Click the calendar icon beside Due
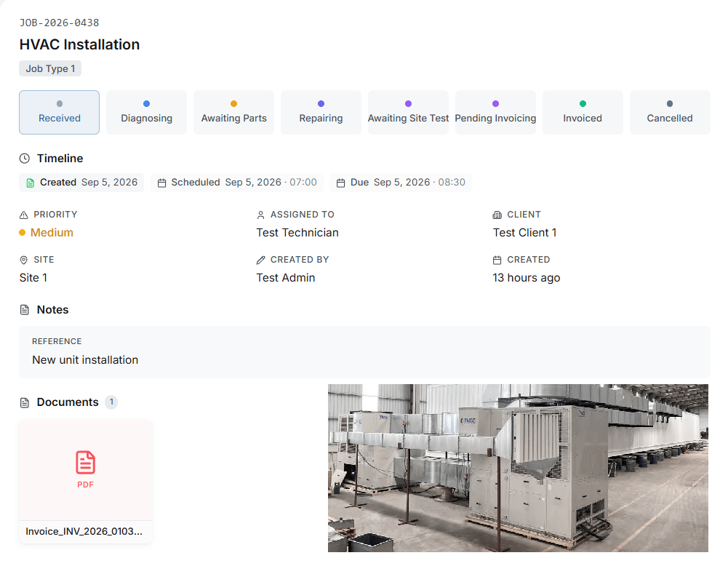Image resolution: width=728 pixels, height=566 pixels. click(x=341, y=183)
